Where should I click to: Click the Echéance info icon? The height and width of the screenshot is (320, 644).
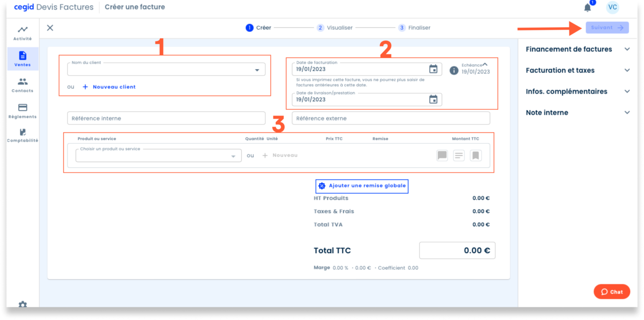[x=454, y=70]
